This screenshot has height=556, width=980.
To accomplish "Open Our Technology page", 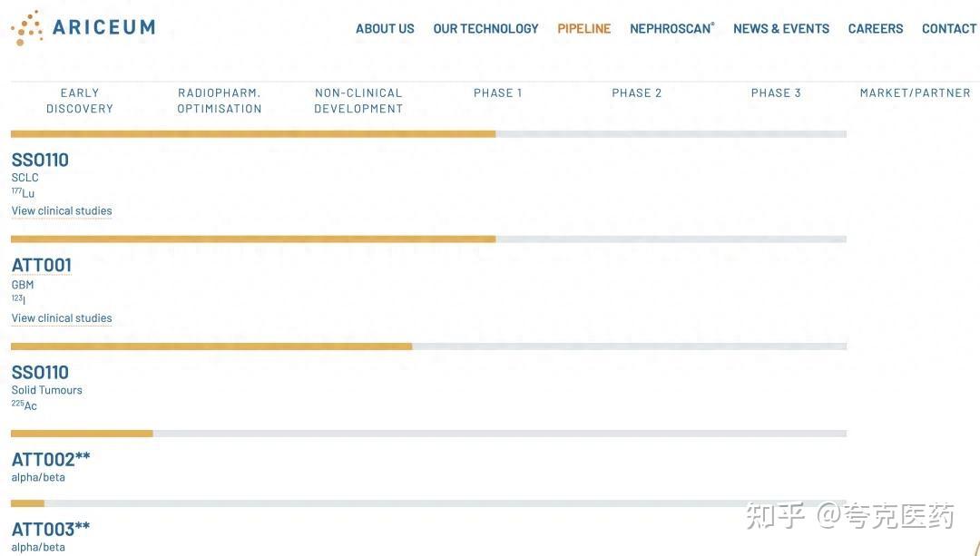I will coord(485,29).
